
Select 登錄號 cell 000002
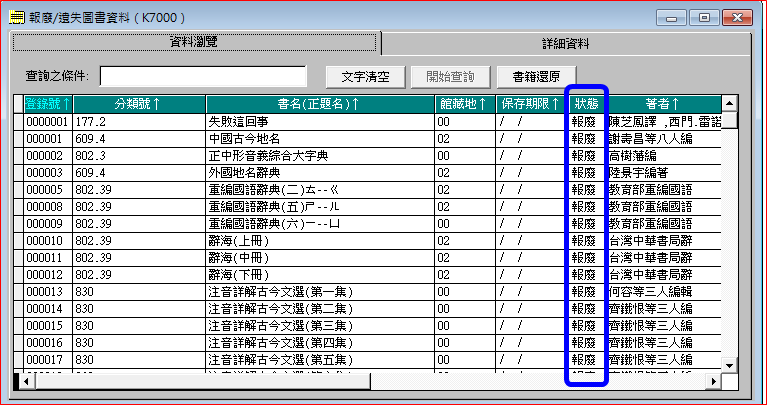[x=48, y=156]
